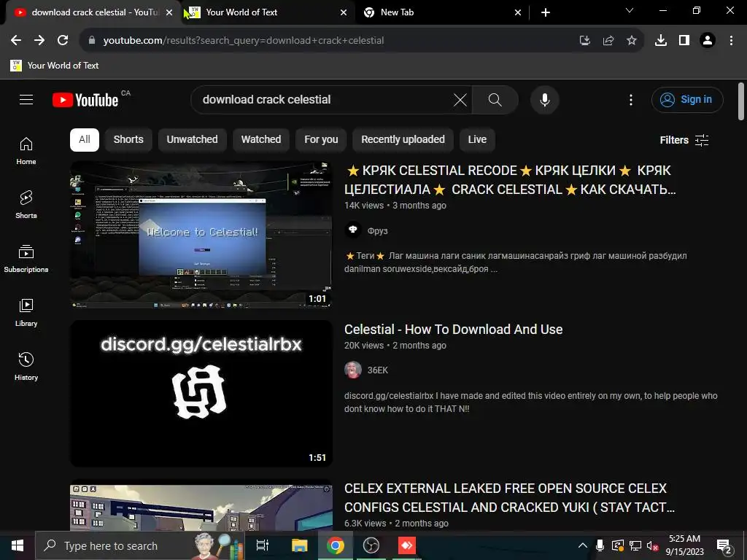
Task: Open OBS Studio from the taskbar
Action: click(x=371, y=545)
